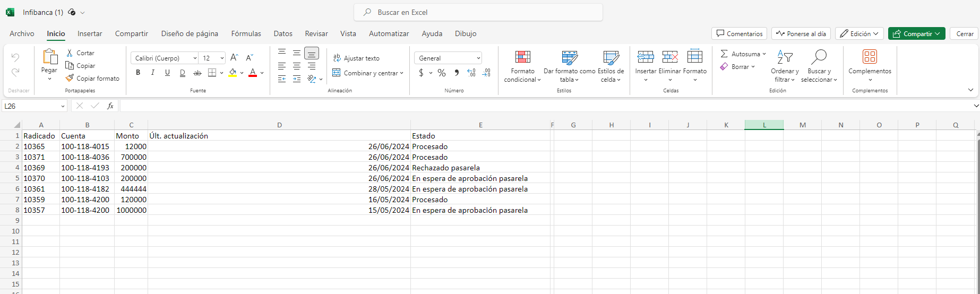
Task: Click the Insertar cells icon
Action: 646,57
